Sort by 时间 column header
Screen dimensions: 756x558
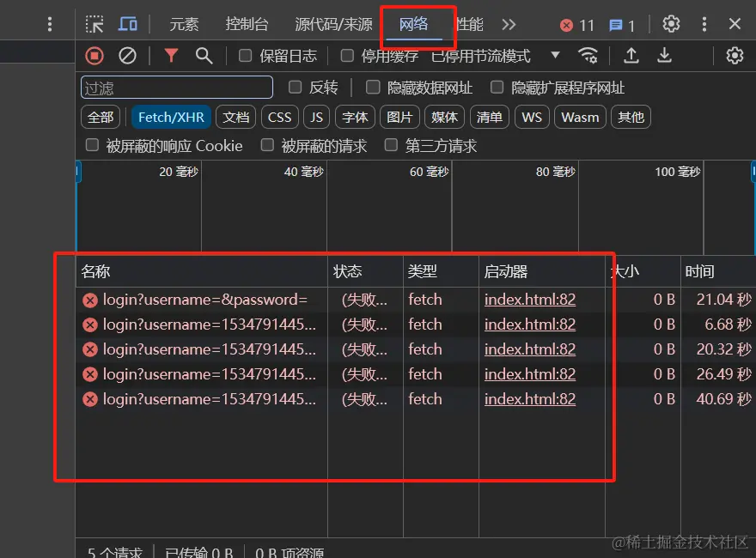[x=718, y=271]
